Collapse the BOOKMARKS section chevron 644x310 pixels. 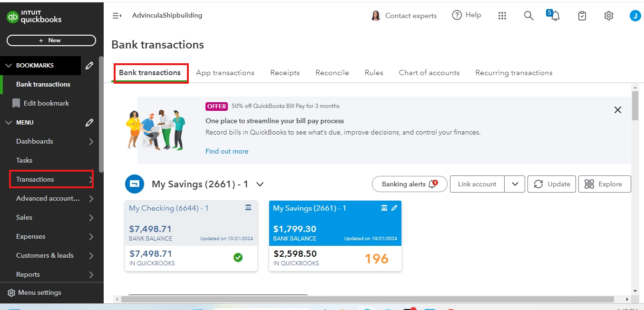click(8, 66)
